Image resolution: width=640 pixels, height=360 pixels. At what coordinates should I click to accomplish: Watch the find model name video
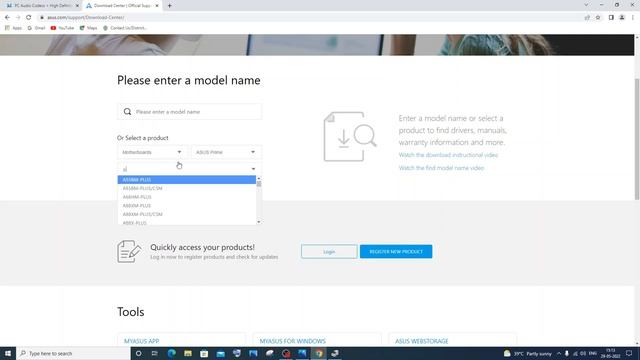pyautogui.click(x=441, y=168)
